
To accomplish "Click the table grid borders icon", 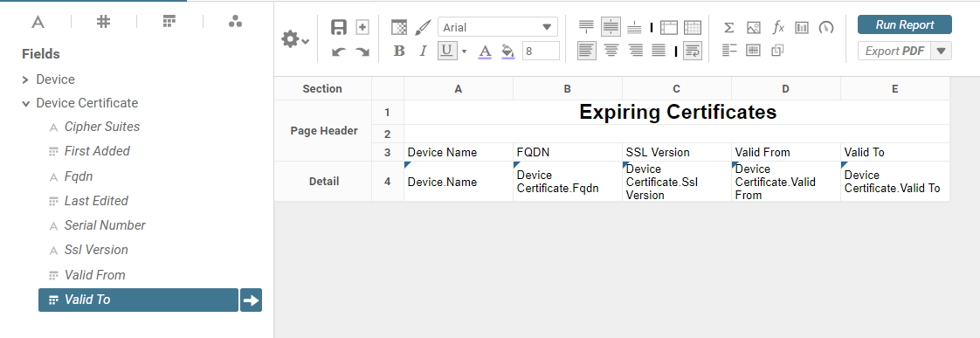I will pyautogui.click(x=693, y=27).
